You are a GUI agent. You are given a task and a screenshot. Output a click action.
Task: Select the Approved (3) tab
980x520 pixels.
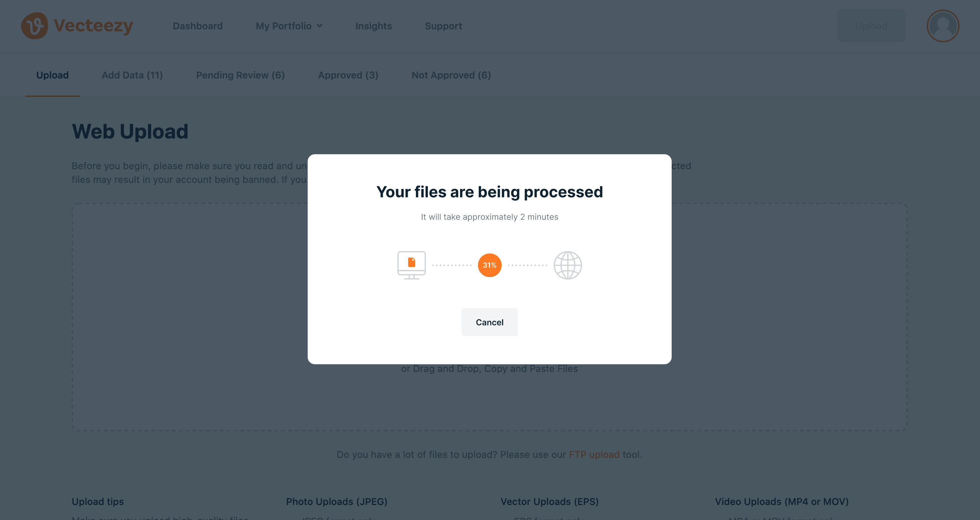click(348, 75)
